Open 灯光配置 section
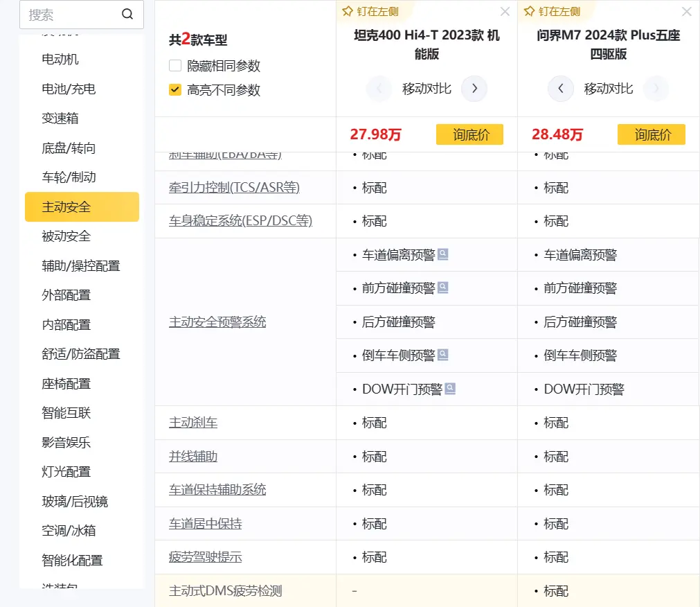 pos(66,472)
